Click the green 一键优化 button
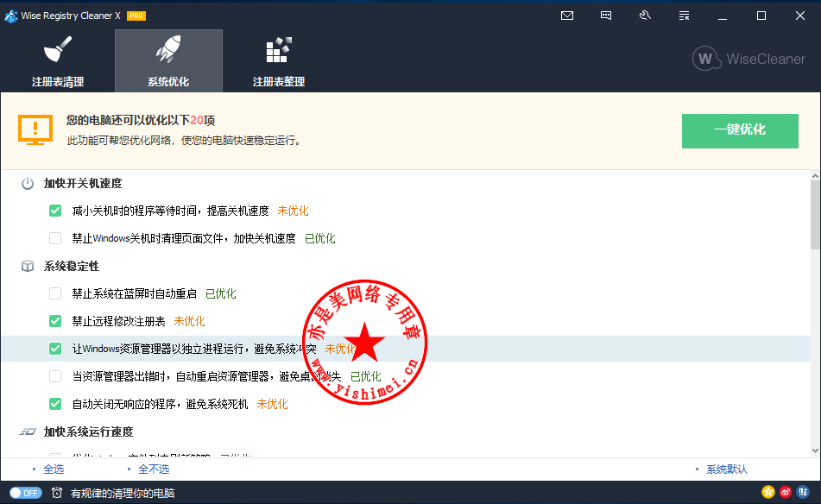This screenshot has height=504, width=821. click(740, 131)
